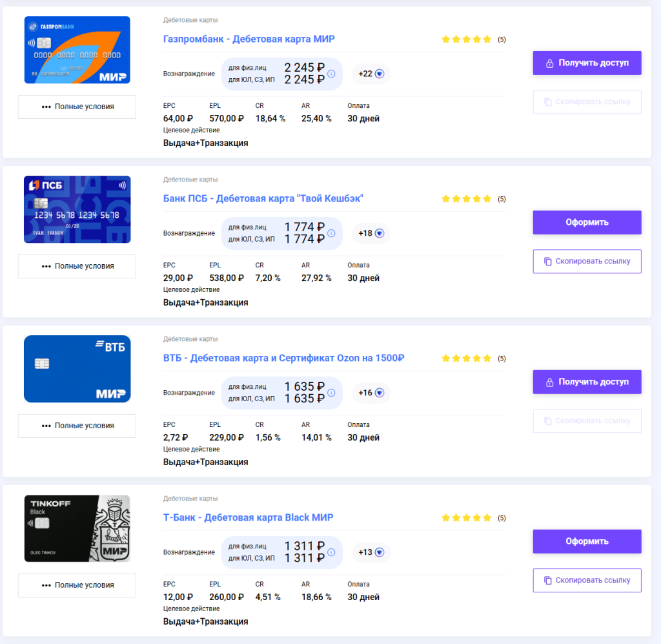Open full conditions for the Gazprombank card
Viewport: 661px width, 644px height.
tap(77, 107)
